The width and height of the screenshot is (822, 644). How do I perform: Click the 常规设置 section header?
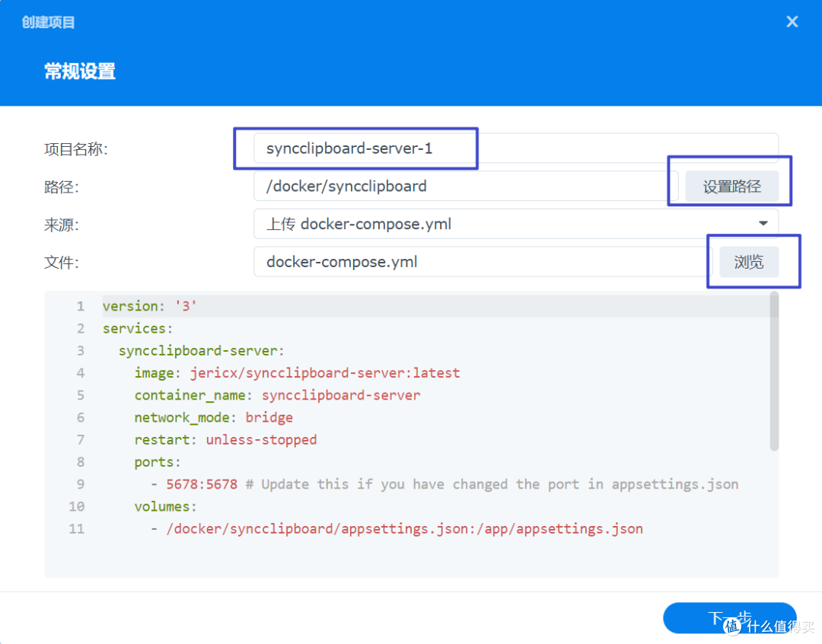pos(79,71)
